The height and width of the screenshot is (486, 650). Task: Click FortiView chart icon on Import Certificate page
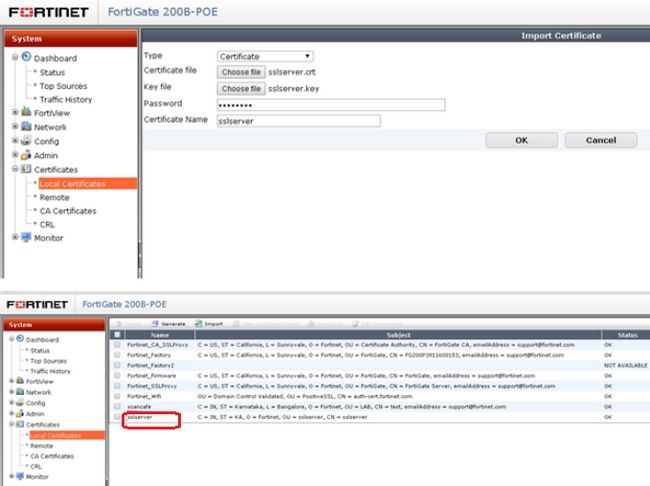26,112
